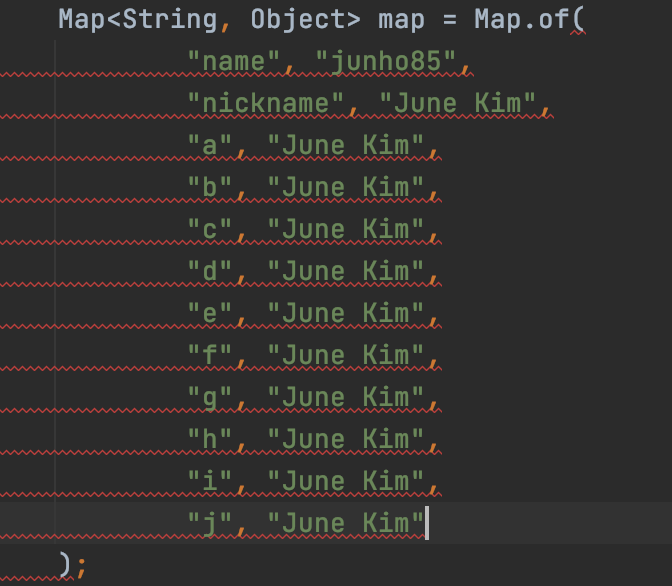Viewport: 672px width, 586px height.
Task: Click the "nickname" key string
Action: (266, 103)
